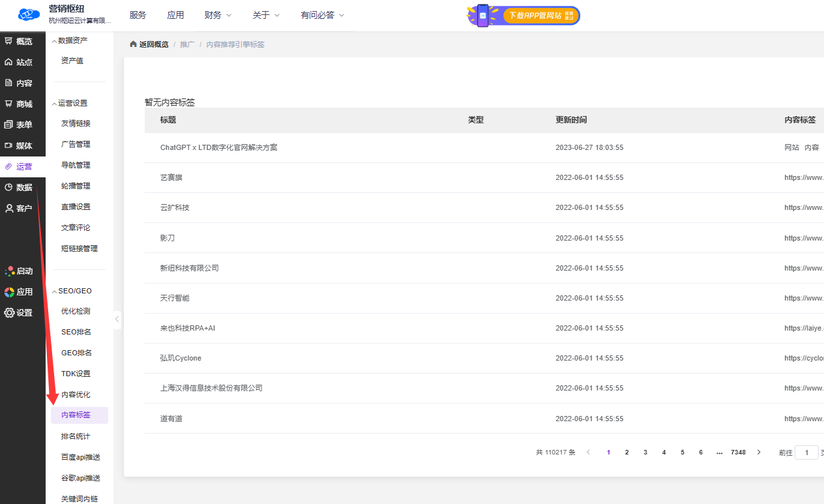Screen dimensions: 824x504
Task: Collapse the 运营设置 section
Action: click(x=54, y=103)
